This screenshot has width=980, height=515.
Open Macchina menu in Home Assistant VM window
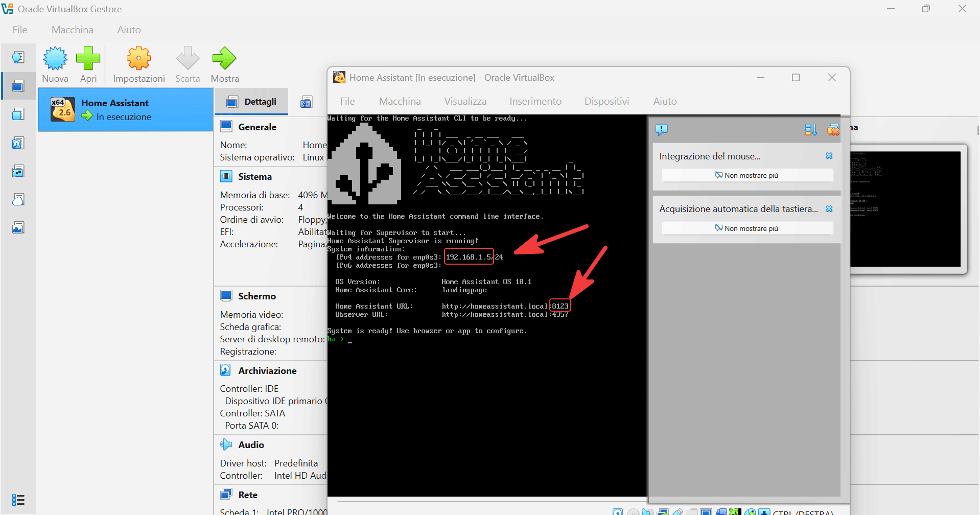pyautogui.click(x=400, y=101)
